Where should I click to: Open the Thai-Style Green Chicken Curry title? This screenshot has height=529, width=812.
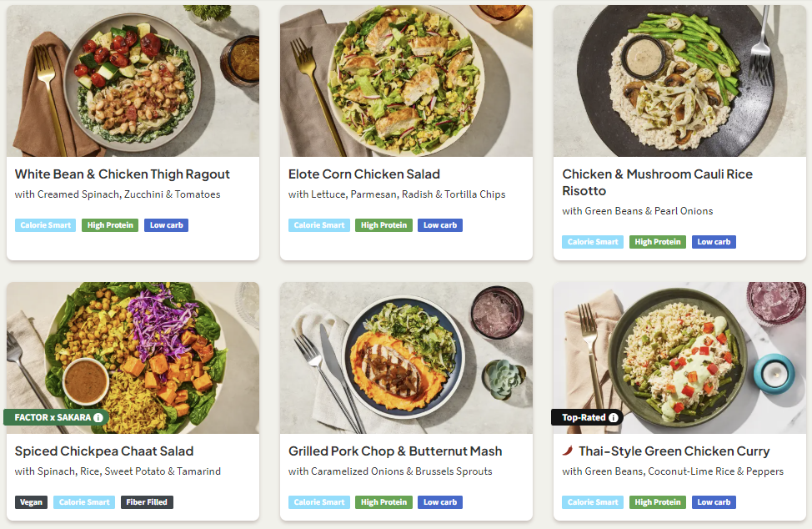(675, 451)
